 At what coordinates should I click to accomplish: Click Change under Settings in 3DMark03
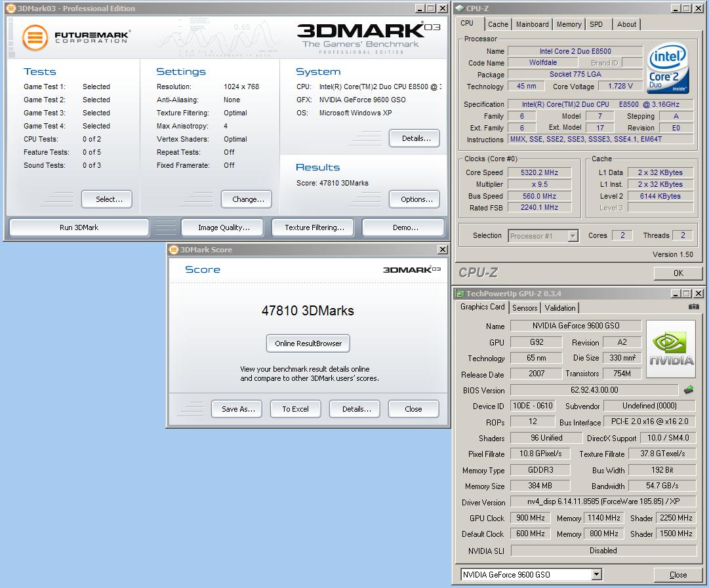pyautogui.click(x=247, y=199)
